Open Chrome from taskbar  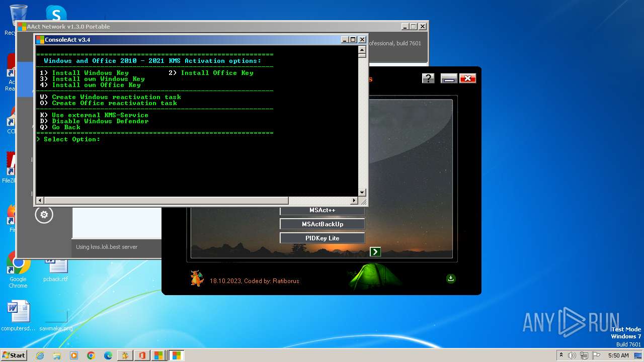tap(91, 355)
